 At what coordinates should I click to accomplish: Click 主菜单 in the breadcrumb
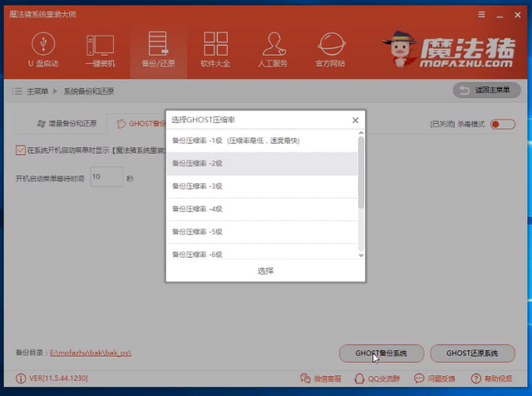pyautogui.click(x=37, y=90)
